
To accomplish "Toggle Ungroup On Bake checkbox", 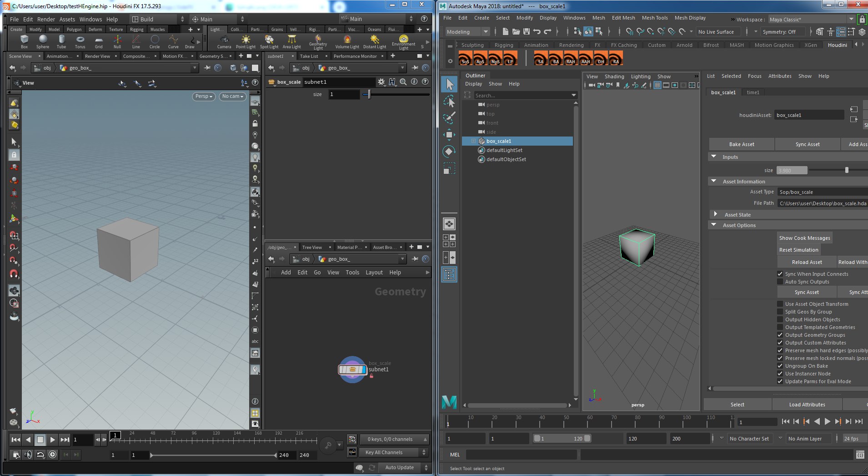I will pyautogui.click(x=780, y=366).
